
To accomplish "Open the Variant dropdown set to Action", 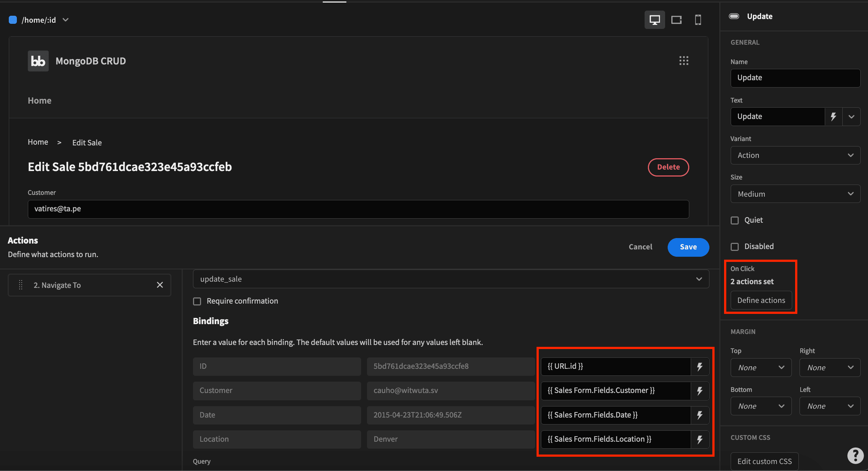I will coord(795,155).
